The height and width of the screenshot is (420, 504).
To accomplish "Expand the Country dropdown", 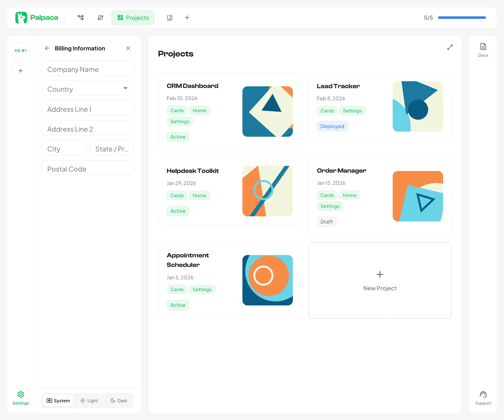I will pos(87,89).
